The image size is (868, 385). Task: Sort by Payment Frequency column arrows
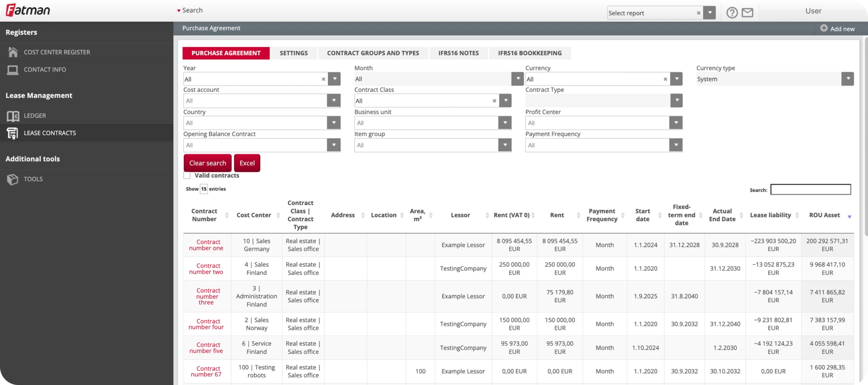623,215
